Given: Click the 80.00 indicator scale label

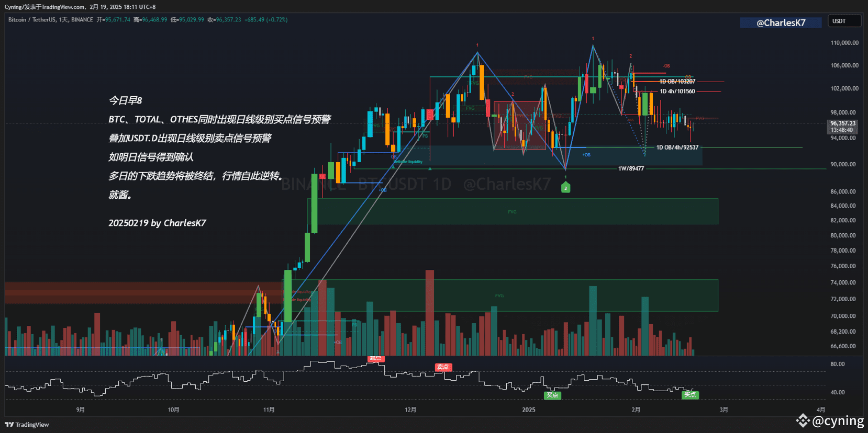Looking at the screenshot, I should [x=838, y=364].
